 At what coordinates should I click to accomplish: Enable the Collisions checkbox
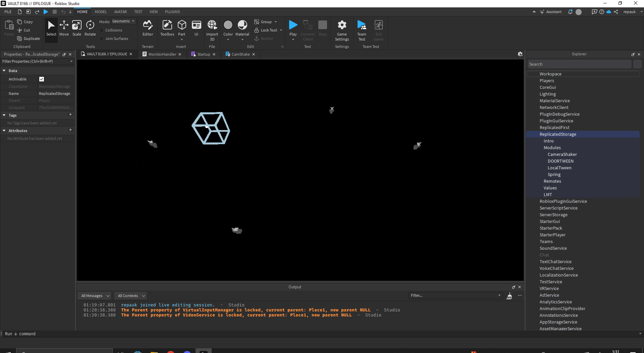[102, 30]
